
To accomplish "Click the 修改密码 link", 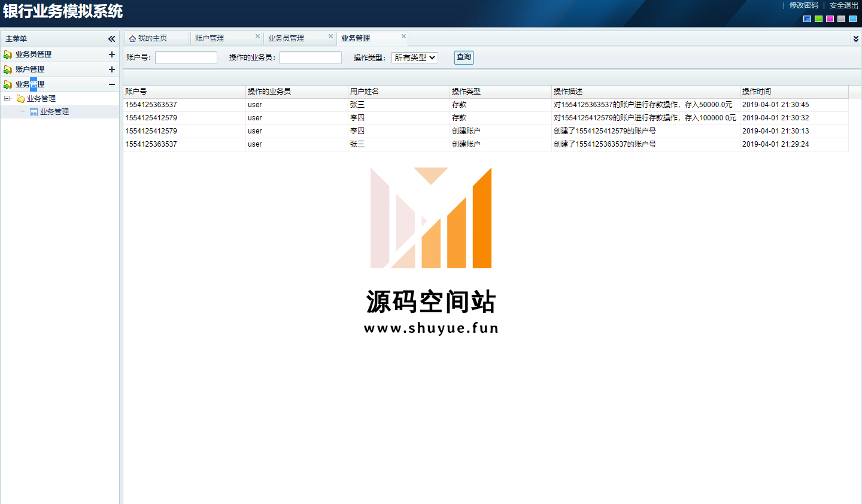I will 803,5.
